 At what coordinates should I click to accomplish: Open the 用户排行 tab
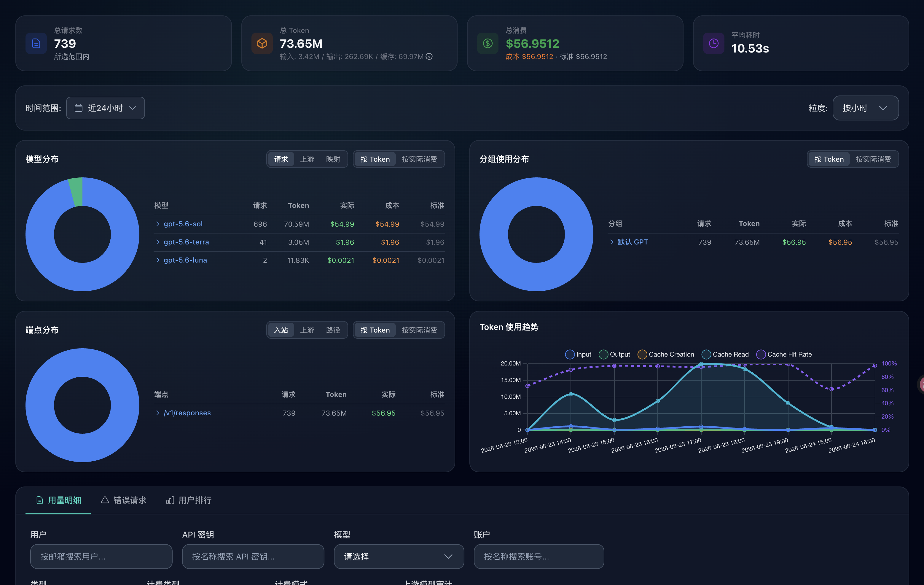pos(189,500)
